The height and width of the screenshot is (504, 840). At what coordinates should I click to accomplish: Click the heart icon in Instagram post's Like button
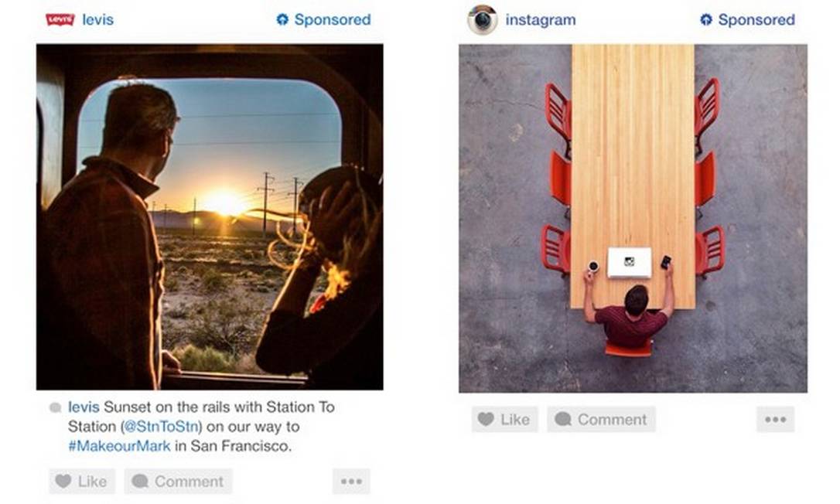485,420
